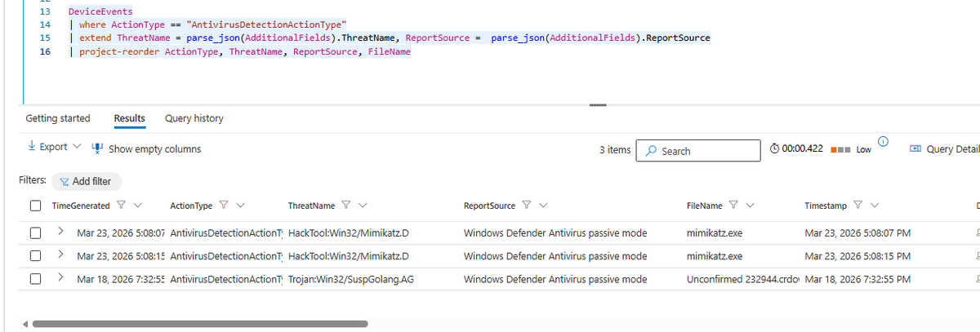Click Timestamp Mar 23, 2026 5:08:07 PM

[x=857, y=232]
